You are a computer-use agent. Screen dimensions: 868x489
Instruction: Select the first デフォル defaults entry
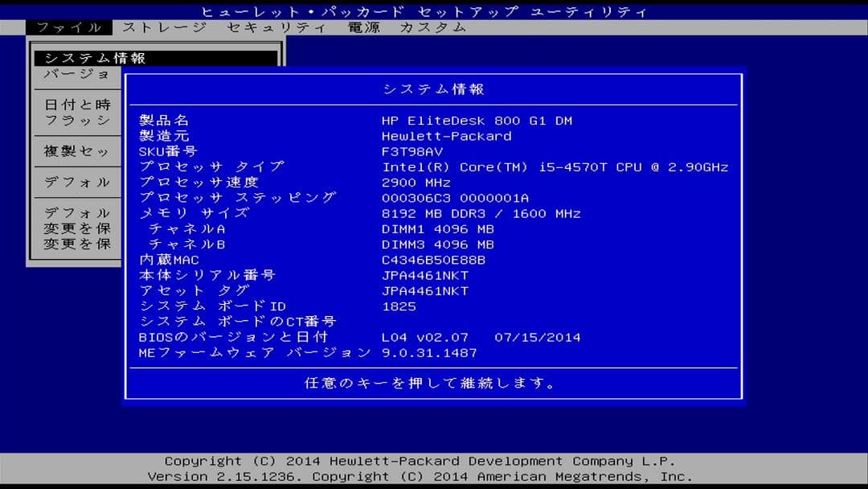pos(76,183)
